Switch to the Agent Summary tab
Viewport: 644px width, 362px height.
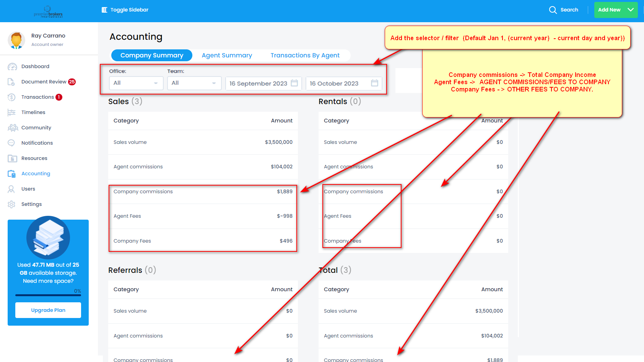coord(227,55)
